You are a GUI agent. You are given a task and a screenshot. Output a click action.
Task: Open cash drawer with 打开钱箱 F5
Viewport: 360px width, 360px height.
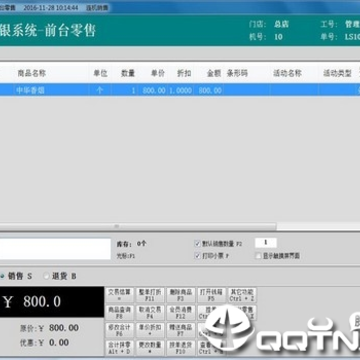(x=211, y=295)
